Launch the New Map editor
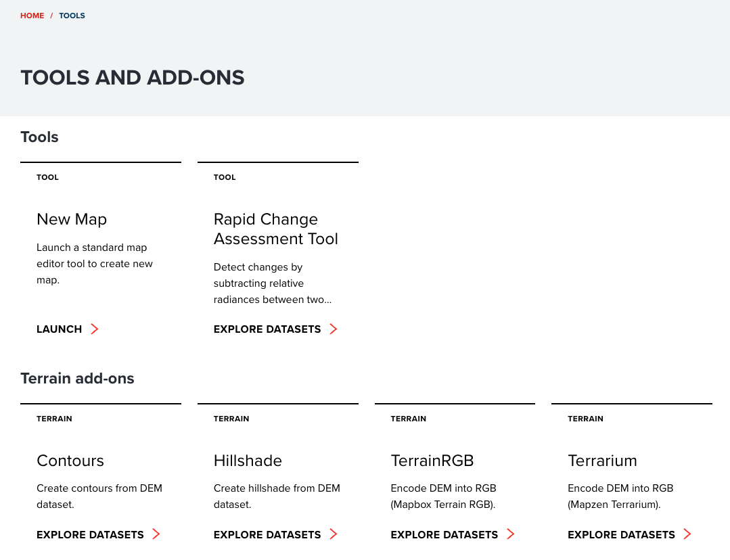Image resolution: width=730 pixels, height=560 pixels. 59,329
